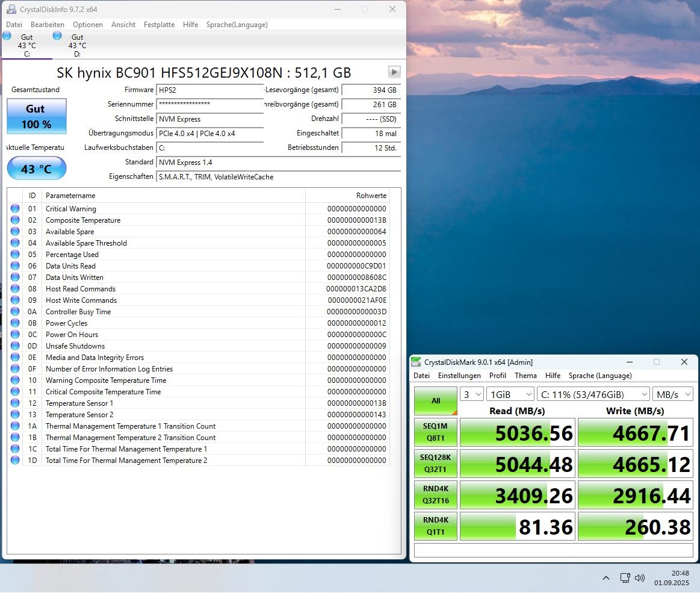Click the status dot for Temperature Sensor 1
Image resolution: width=700 pixels, height=593 pixels.
[15, 403]
